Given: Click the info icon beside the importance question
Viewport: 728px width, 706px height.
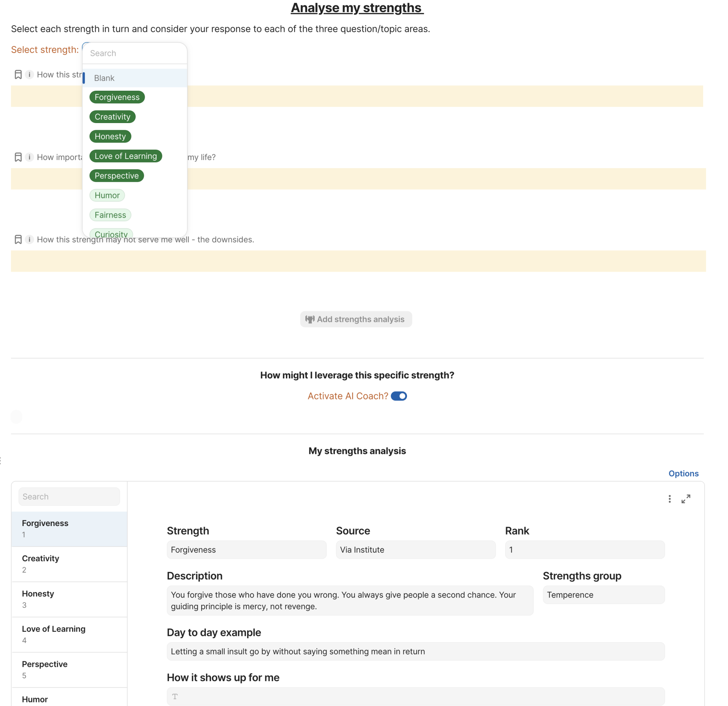Looking at the screenshot, I should pos(30,157).
